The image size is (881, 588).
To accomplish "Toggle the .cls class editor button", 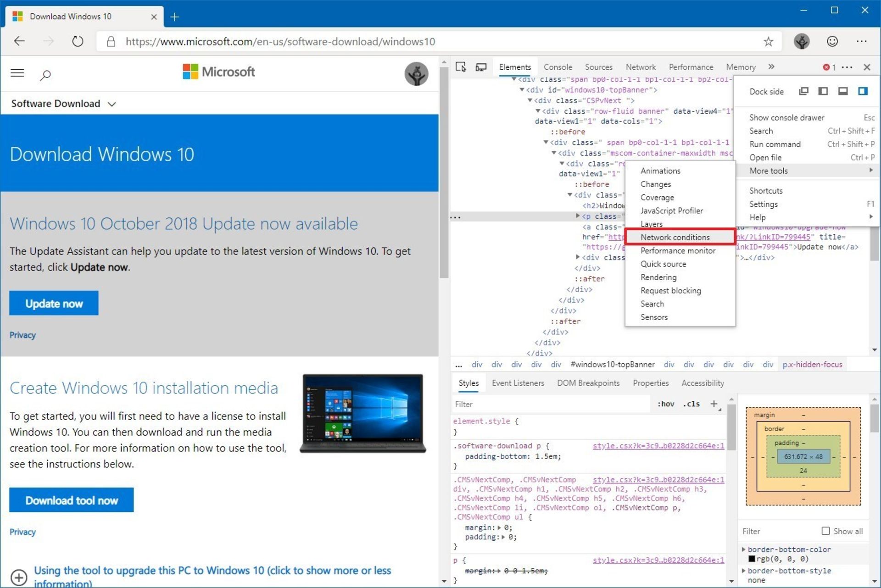I will tap(694, 404).
